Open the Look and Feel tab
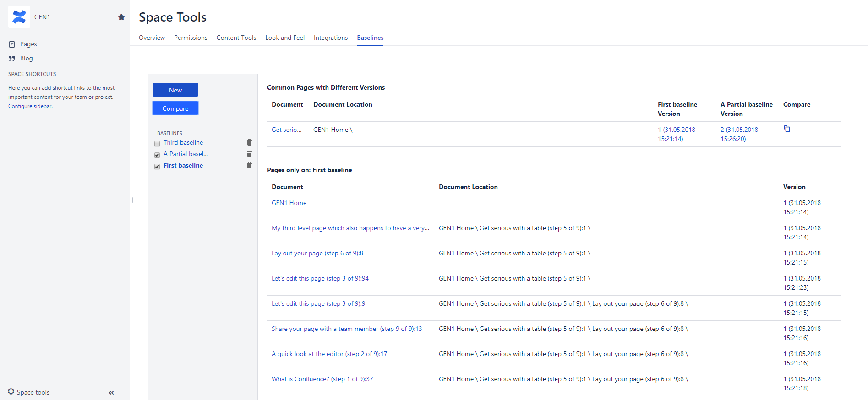The image size is (868, 400). click(x=285, y=38)
